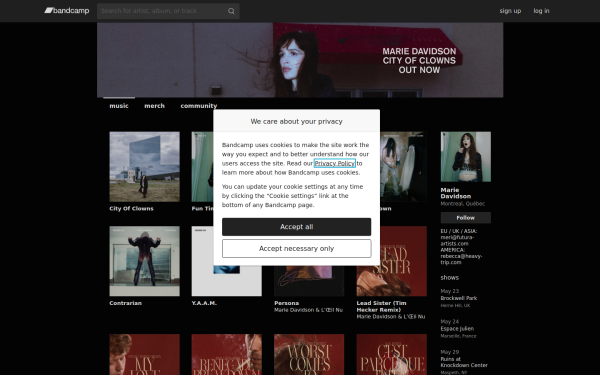Open the sign up link
This screenshot has width=600, height=375.
tap(510, 11)
